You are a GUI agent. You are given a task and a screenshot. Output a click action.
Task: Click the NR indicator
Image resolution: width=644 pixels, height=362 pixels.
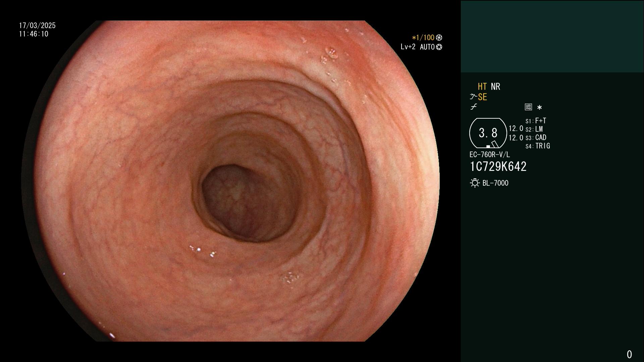pyautogui.click(x=495, y=86)
